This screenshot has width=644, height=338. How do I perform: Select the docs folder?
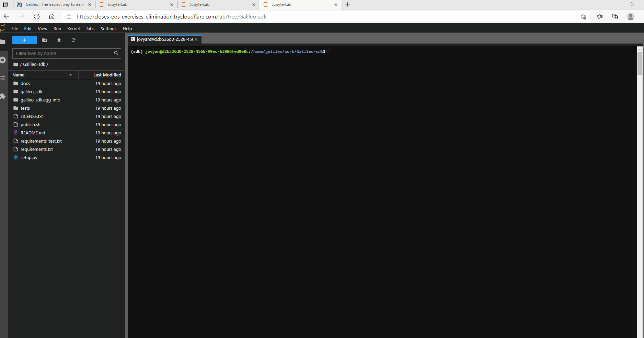(67, 84)
